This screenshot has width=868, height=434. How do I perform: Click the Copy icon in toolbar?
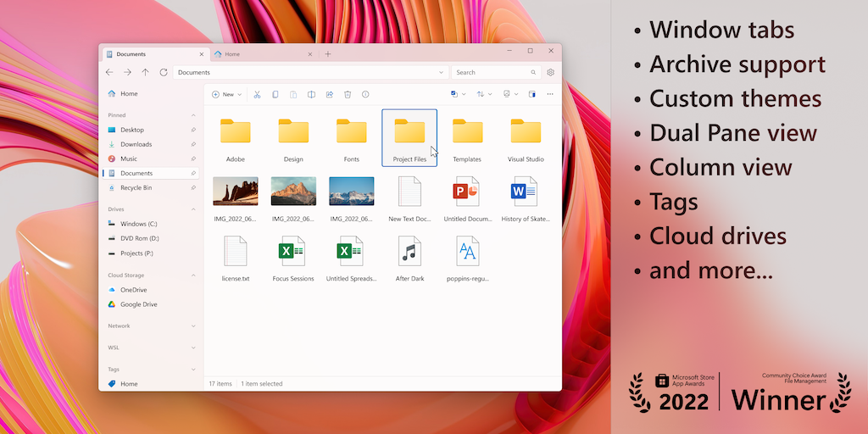pyautogui.click(x=275, y=94)
